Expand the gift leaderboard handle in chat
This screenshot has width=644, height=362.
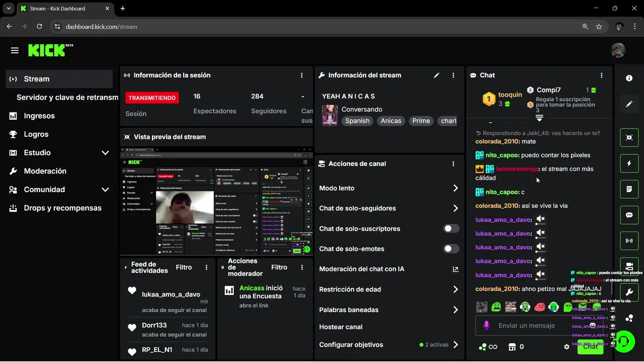click(539, 118)
